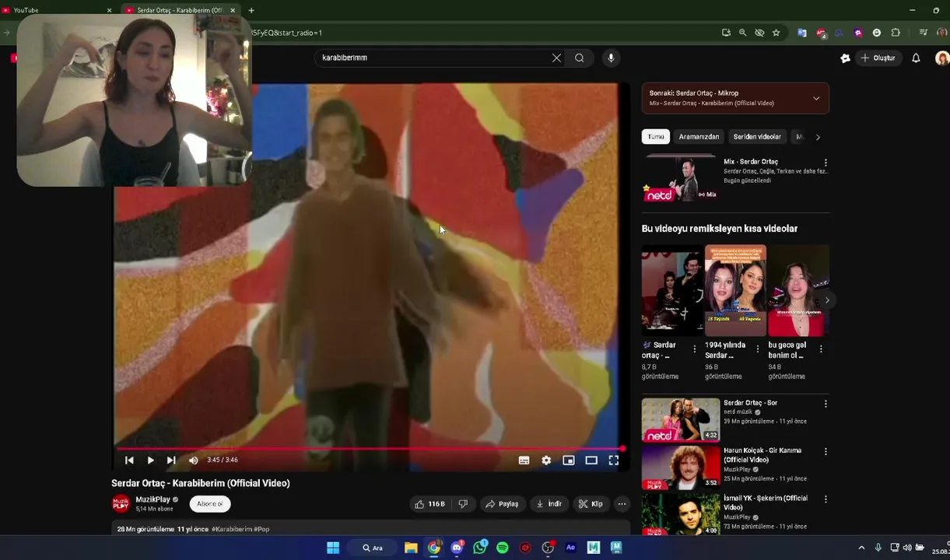Open the MuzikPlay channel link
950x560 pixels.
point(152,499)
